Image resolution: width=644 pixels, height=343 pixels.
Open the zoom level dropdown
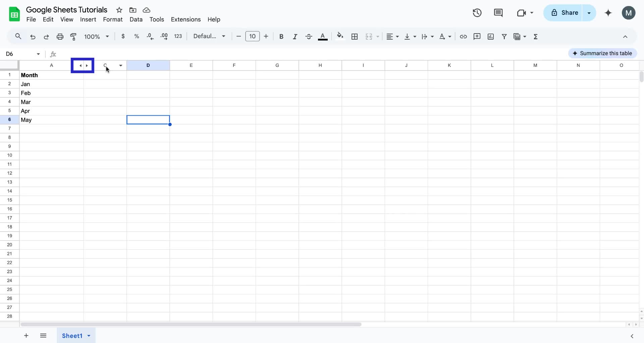tap(96, 37)
